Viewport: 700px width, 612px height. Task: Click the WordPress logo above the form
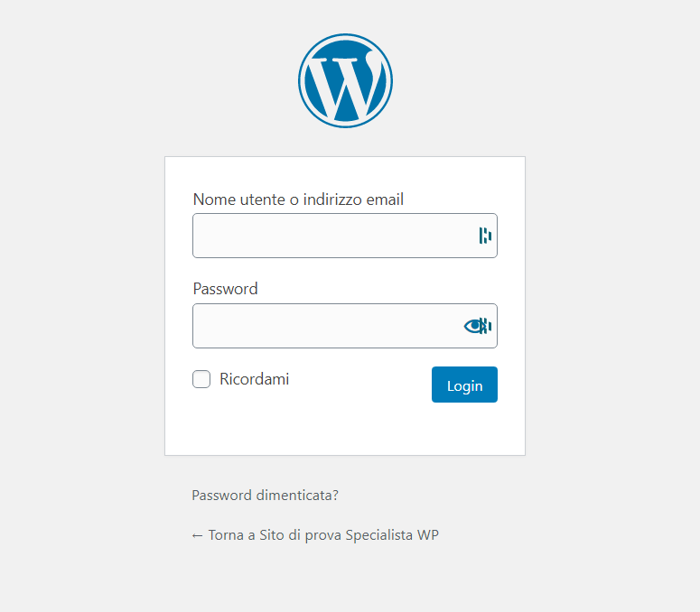coord(345,80)
